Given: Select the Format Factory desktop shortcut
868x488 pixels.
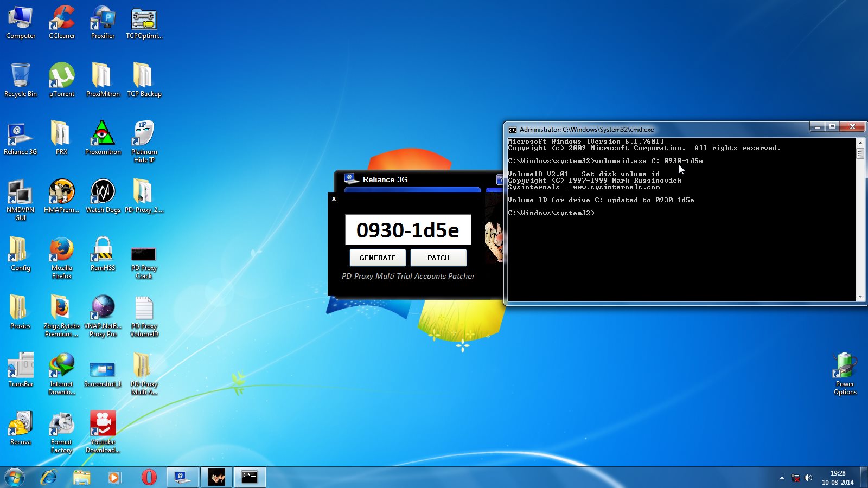Looking at the screenshot, I should pyautogui.click(x=62, y=432).
